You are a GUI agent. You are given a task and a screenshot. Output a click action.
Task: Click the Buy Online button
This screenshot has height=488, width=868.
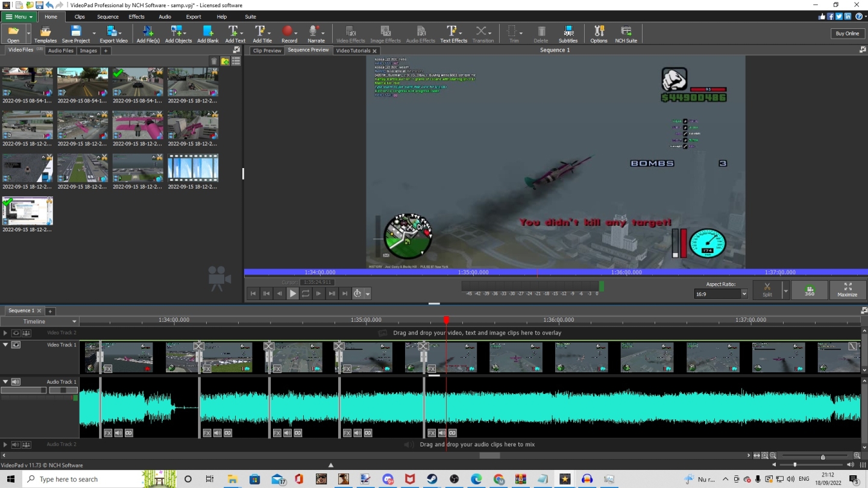tap(848, 33)
